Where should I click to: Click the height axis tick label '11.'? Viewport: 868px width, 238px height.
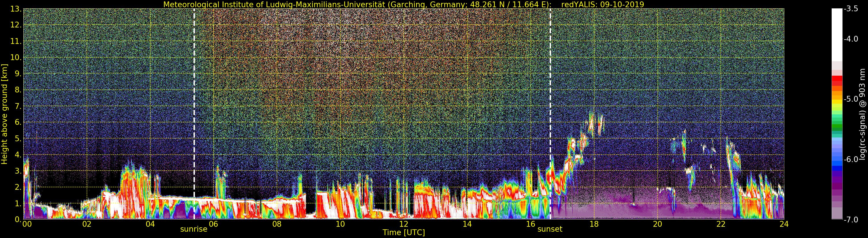pyautogui.click(x=16, y=41)
